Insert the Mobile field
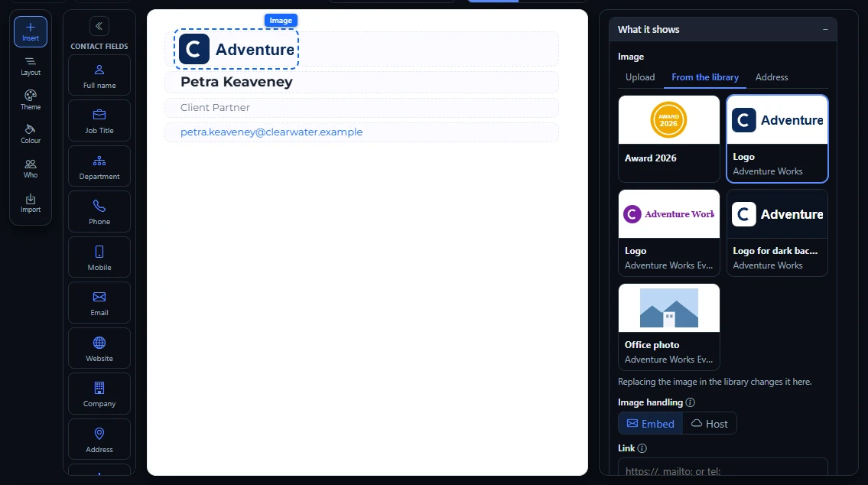 coord(99,258)
